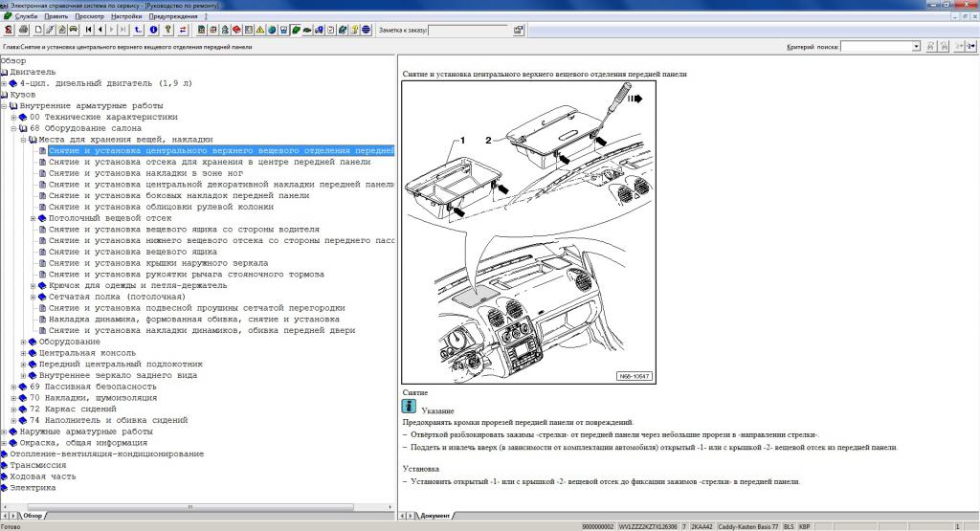980x531 pixels.
Task: Open the Служба menu
Action: [26, 16]
